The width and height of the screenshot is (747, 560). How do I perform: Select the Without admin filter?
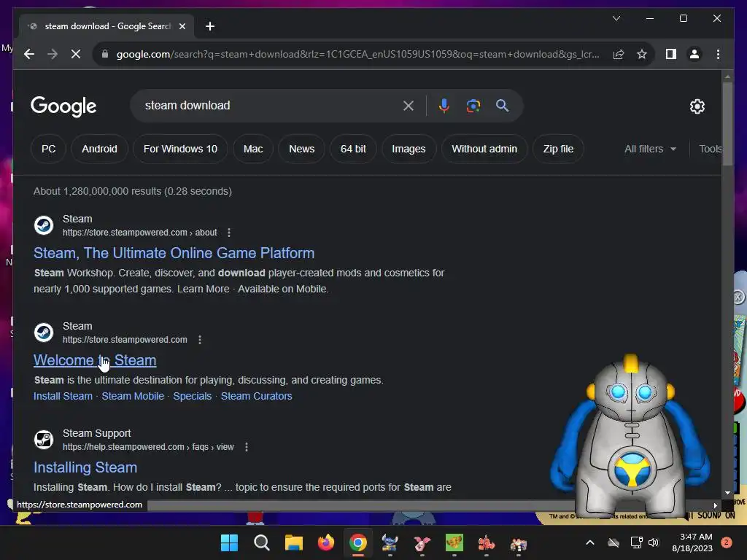coord(484,149)
